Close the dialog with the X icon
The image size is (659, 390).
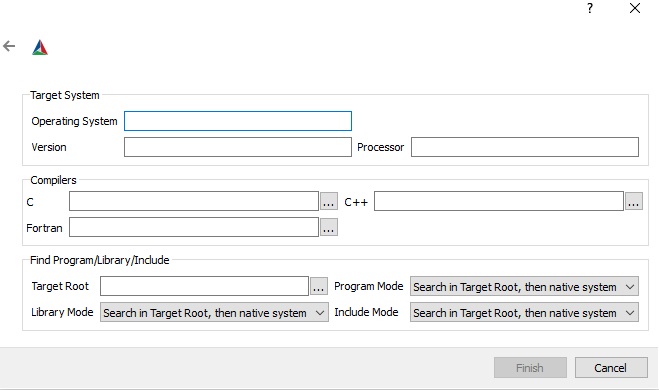pyautogui.click(x=635, y=8)
